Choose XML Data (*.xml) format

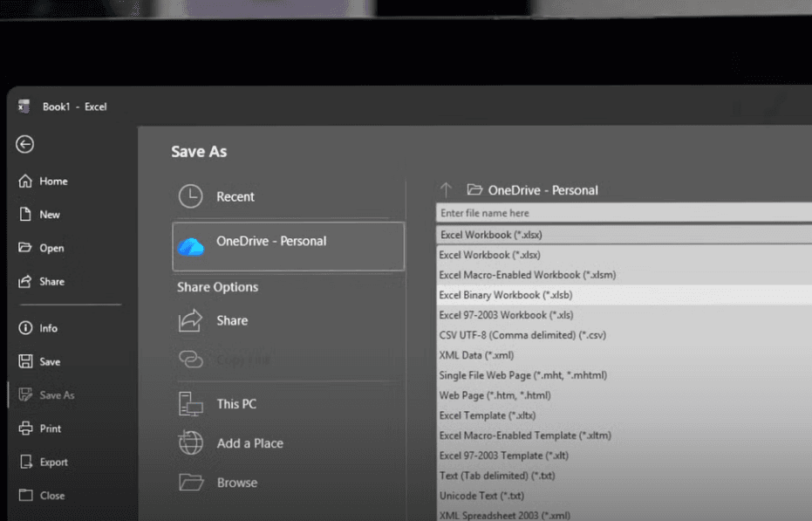click(x=624, y=355)
